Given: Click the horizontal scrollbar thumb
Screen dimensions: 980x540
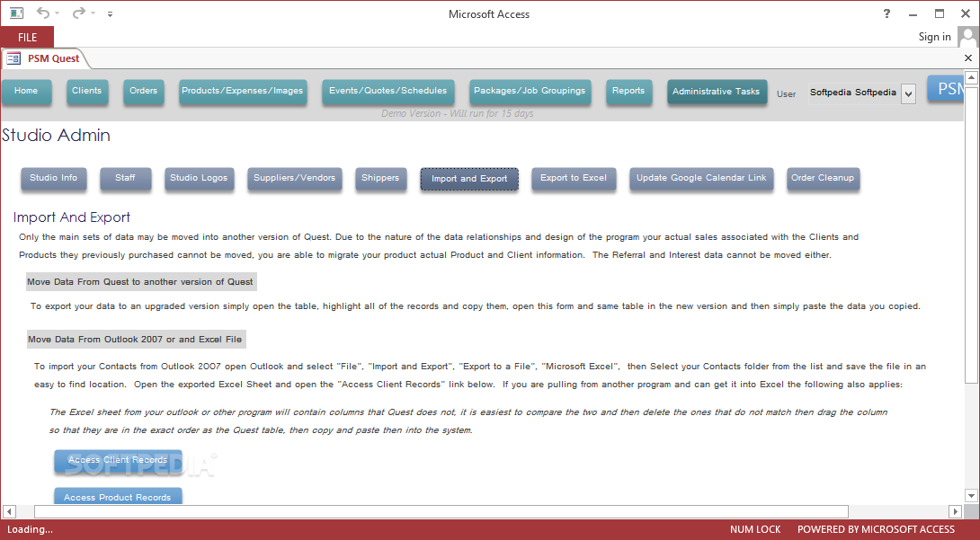Looking at the screenshot, I should point(441,512).
